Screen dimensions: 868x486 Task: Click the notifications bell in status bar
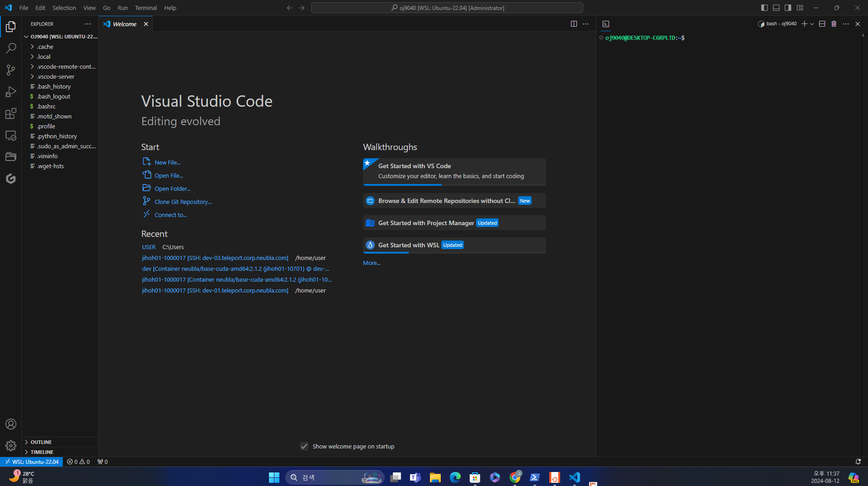pyautogui.click(x=858, y=462)
